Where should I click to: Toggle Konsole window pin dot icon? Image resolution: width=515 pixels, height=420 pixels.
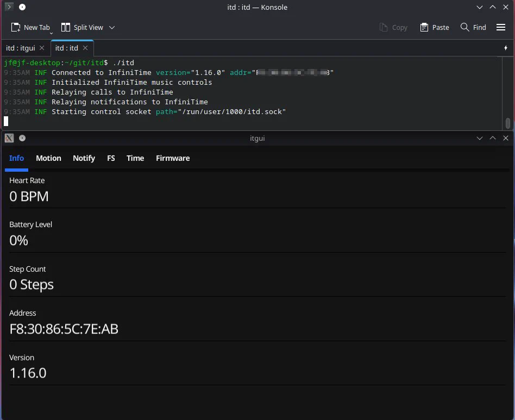(22, 7)
